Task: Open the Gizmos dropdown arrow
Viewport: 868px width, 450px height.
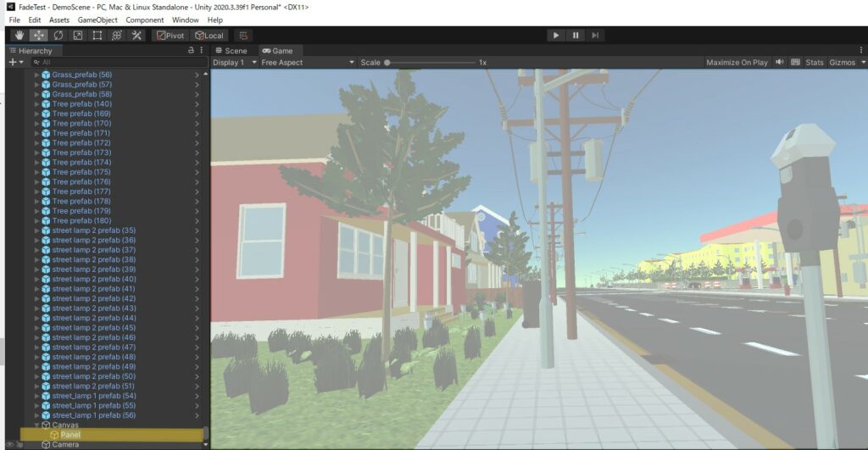Action: point(863,63)
